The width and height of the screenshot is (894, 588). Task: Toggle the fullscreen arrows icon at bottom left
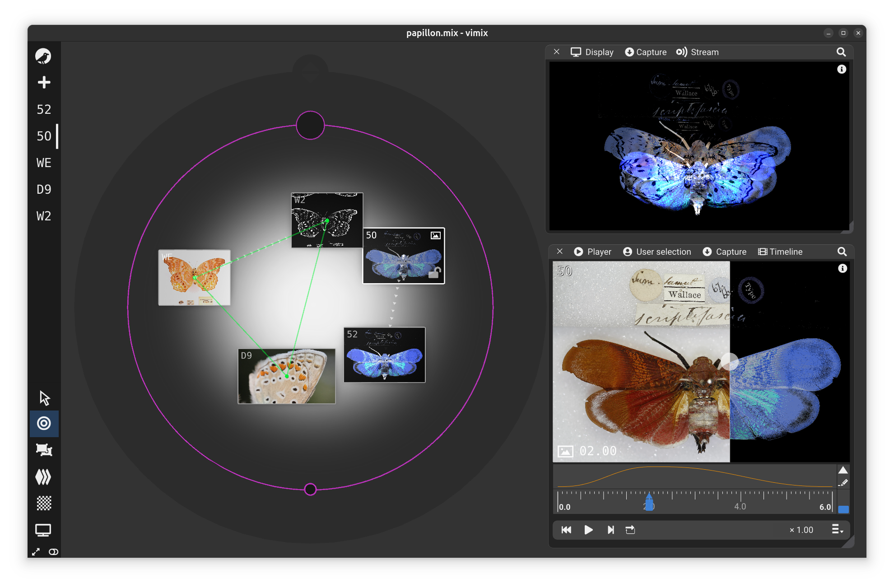[x=36, y=552]
